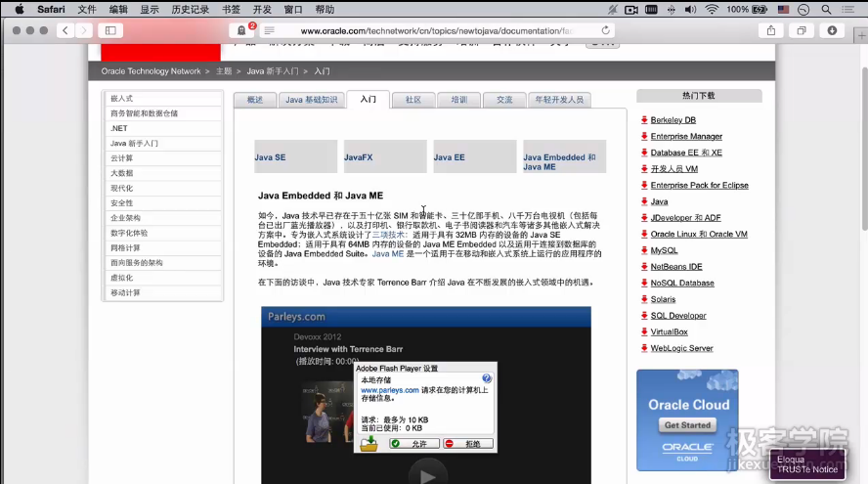The height and width of the screenshot is (484, 868).
Task: Switch to the 概述 tab
Action: (x=255, y=100)
